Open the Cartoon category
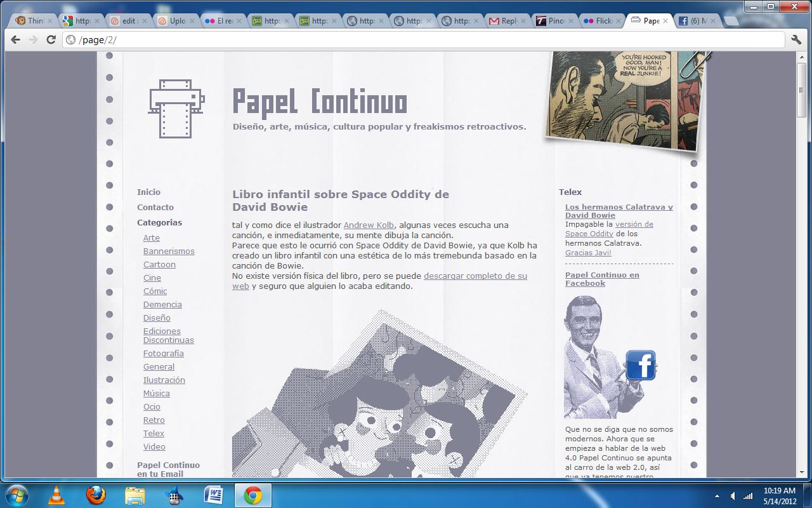The width and height of the screenshot is (812, 508). pos(159,264)
